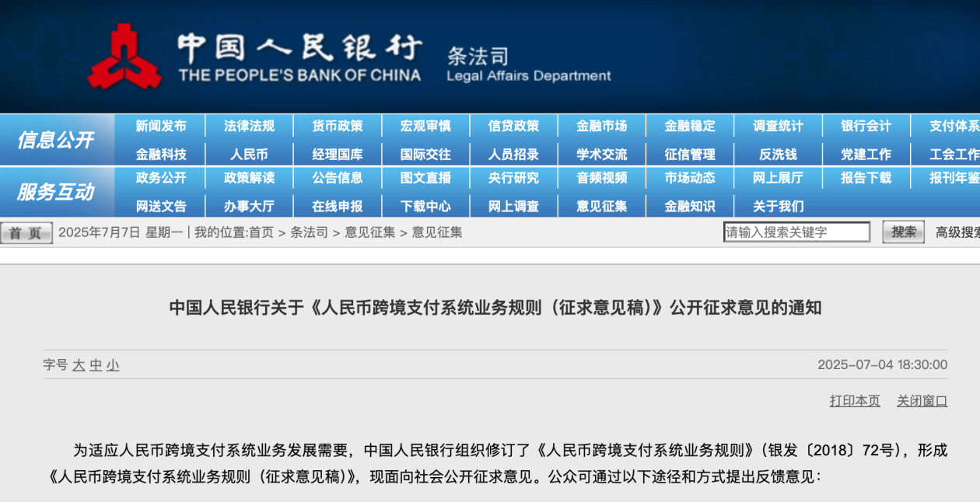The height and width of the screenshot is (502, 980).
Task: Click the 搜索 search button
Action: pos(903,232)
